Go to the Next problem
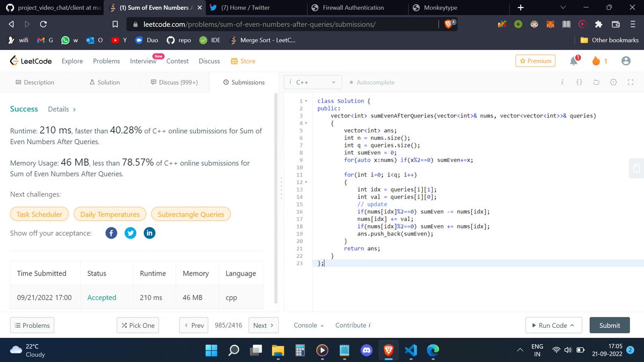644x362 pixels. coord(264,326)
